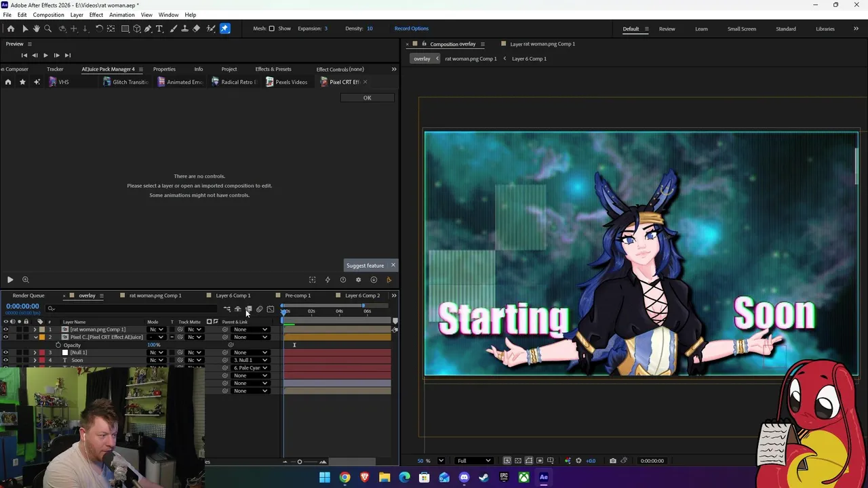Select the Eraser tool
The width and height of the screenshot is (868, 488).
pyautogui.click(x=197, y=28)
